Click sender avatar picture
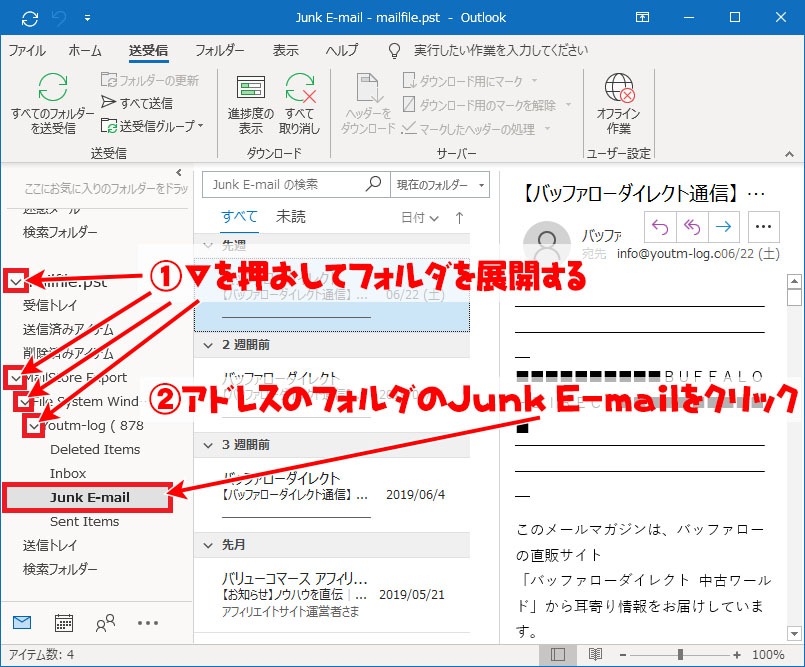This screenshot has height=667, width=805. coord(547,242)
